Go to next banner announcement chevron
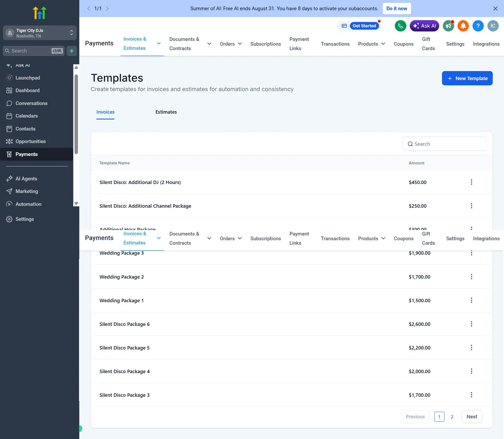This screenshot has height=439, width=504. (x=107, y=9)
